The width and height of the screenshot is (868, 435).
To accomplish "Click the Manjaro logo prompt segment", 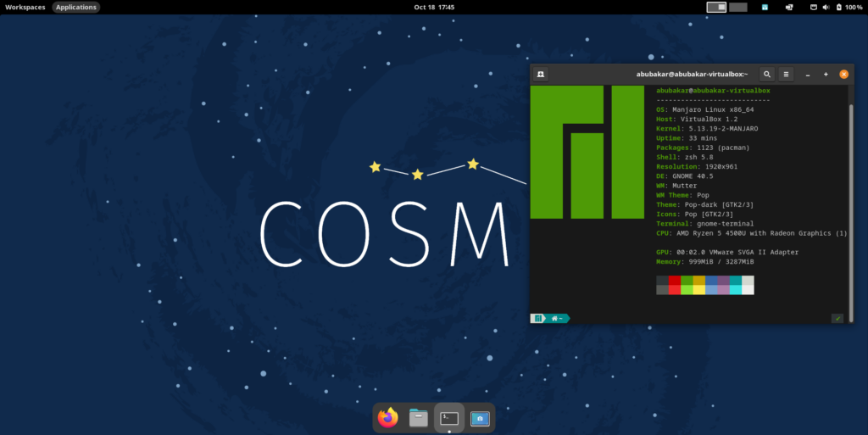I will click(x=538, y=318).
